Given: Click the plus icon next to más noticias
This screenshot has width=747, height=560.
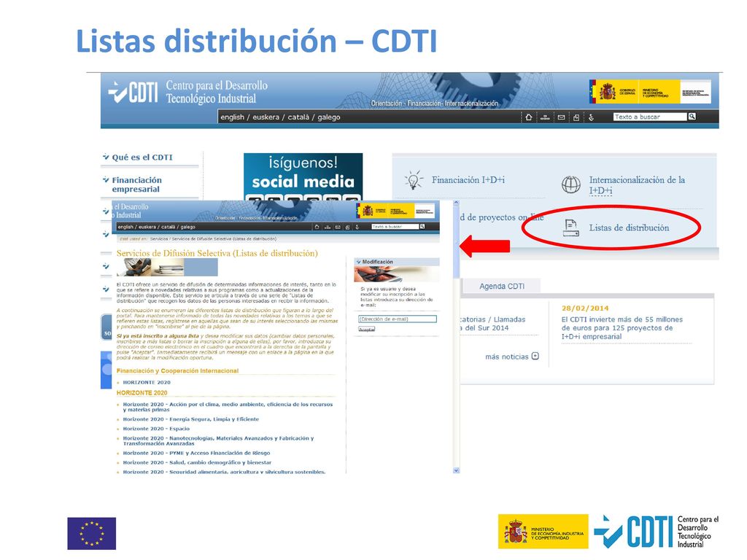Looking at the screenshot, I should 535,356.
